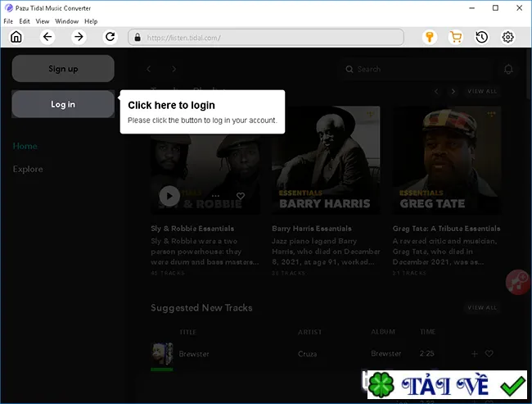Open the registration key icon

430,37
